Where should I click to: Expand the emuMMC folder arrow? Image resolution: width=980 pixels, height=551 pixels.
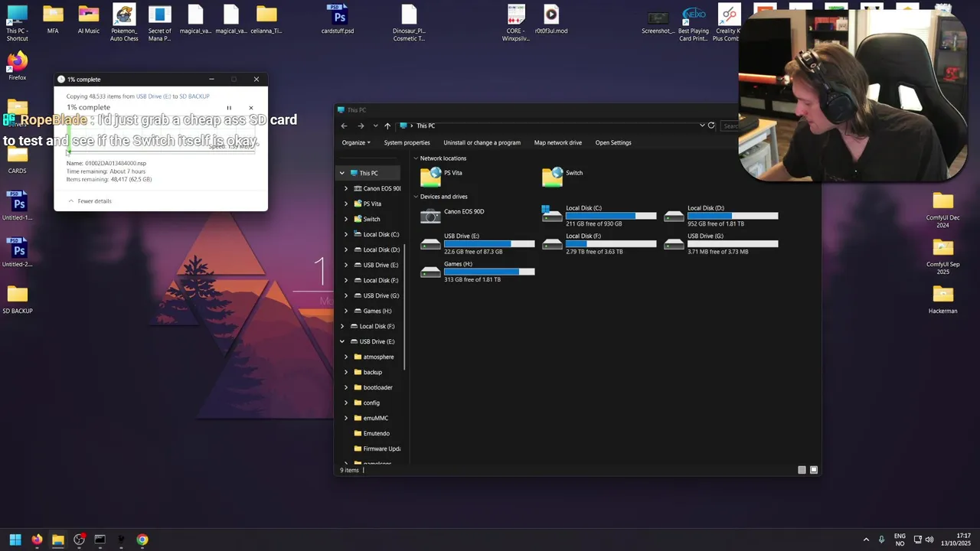tap(346, 418)
